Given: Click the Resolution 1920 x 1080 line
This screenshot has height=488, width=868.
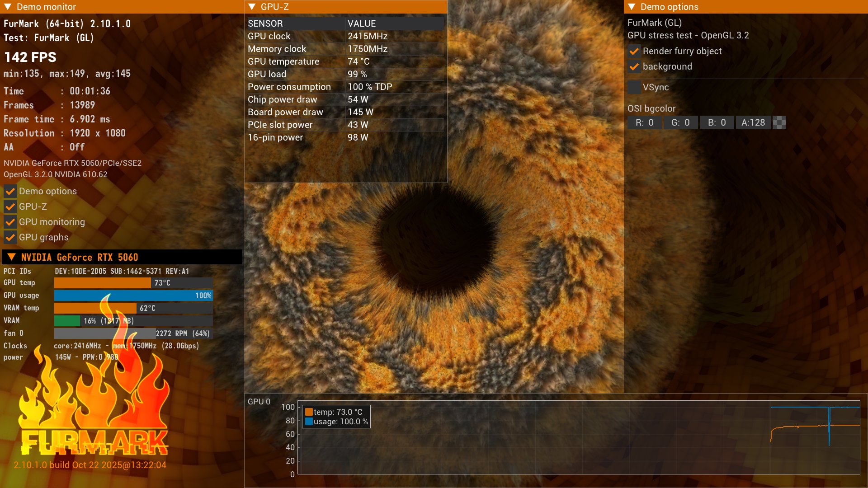Looking at the screenshot, I should 65,133.
